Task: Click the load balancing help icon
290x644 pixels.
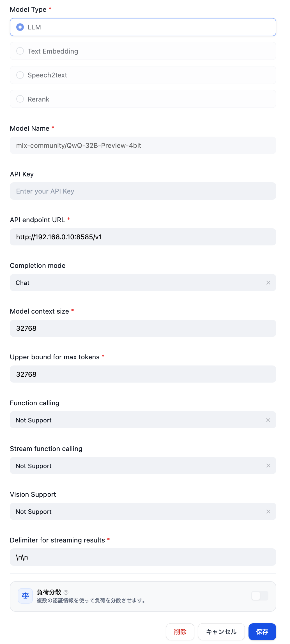Action: tap(66, 592)
